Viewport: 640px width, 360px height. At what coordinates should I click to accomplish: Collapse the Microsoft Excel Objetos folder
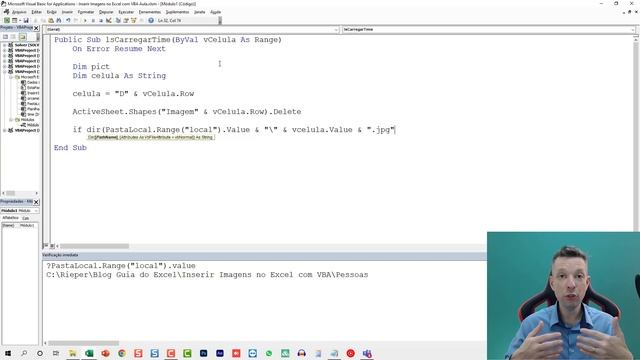pyautogui.click(x=11, y=77)
